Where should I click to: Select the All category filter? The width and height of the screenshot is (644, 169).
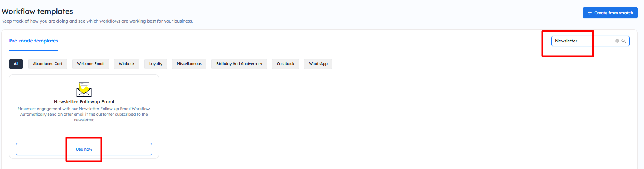(16, 64)
